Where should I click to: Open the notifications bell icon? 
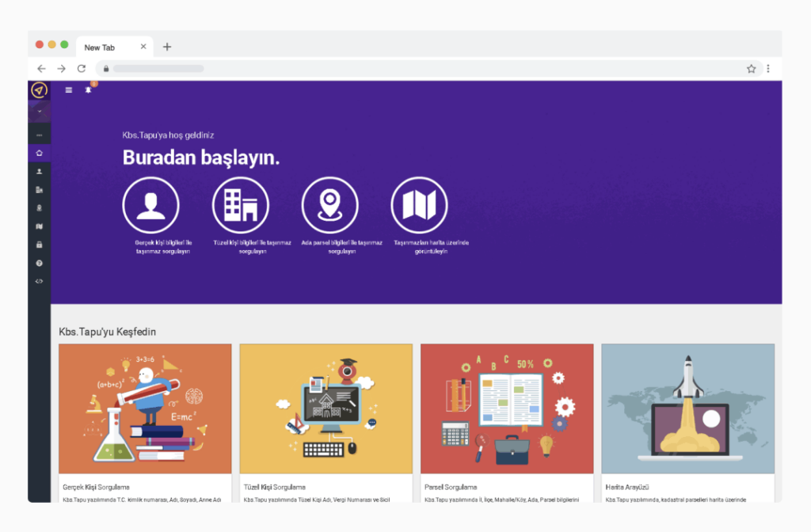click(89, 90)
